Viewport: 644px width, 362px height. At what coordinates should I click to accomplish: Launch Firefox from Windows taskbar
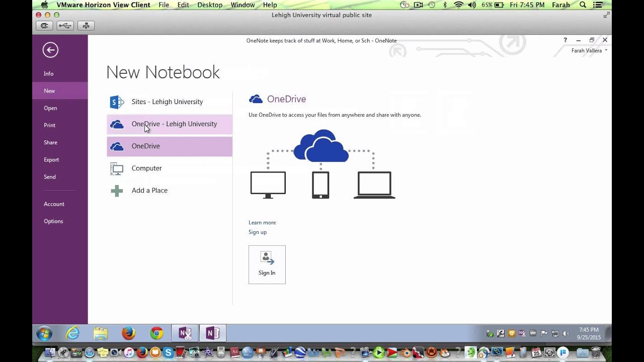[x=129, y=333]
